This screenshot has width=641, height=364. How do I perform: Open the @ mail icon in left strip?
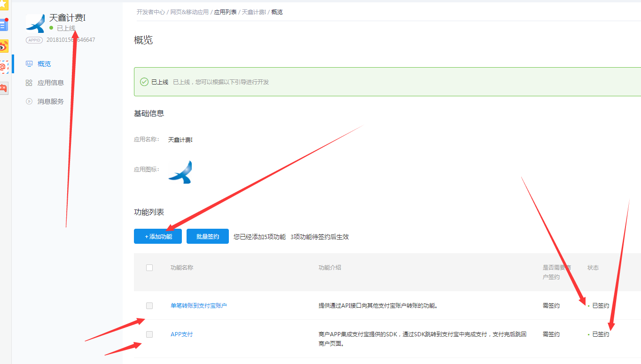point(4,67)
